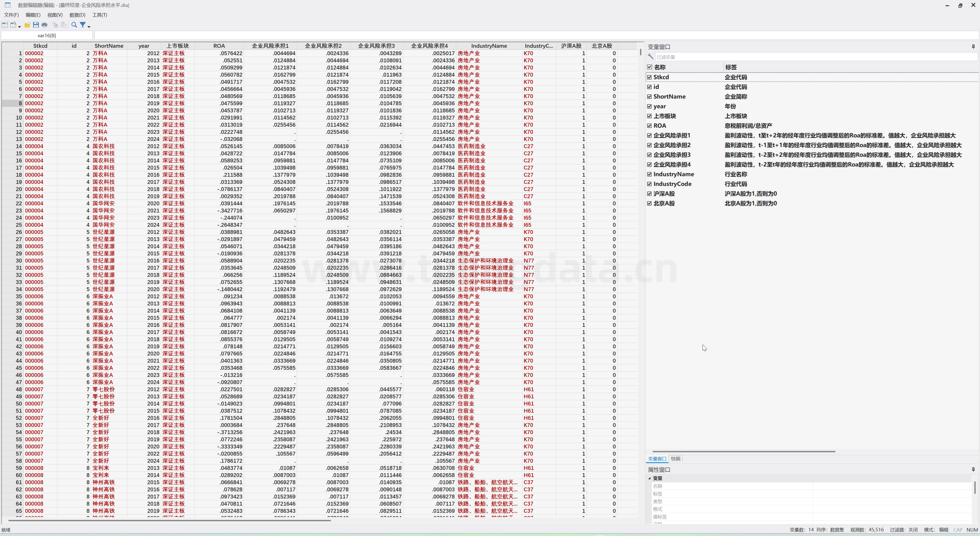Click the variables panel horizontal scrollbar

tap(743, 451)
